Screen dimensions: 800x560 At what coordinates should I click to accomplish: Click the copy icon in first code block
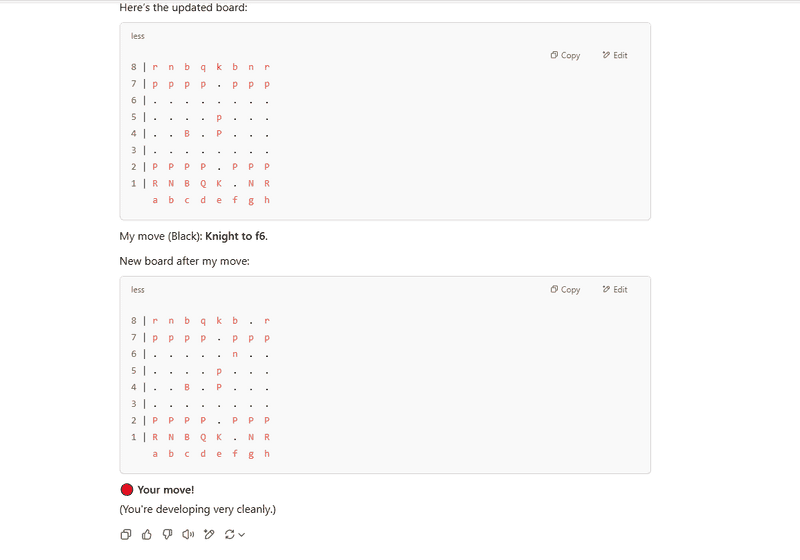(x=554, y=55)
